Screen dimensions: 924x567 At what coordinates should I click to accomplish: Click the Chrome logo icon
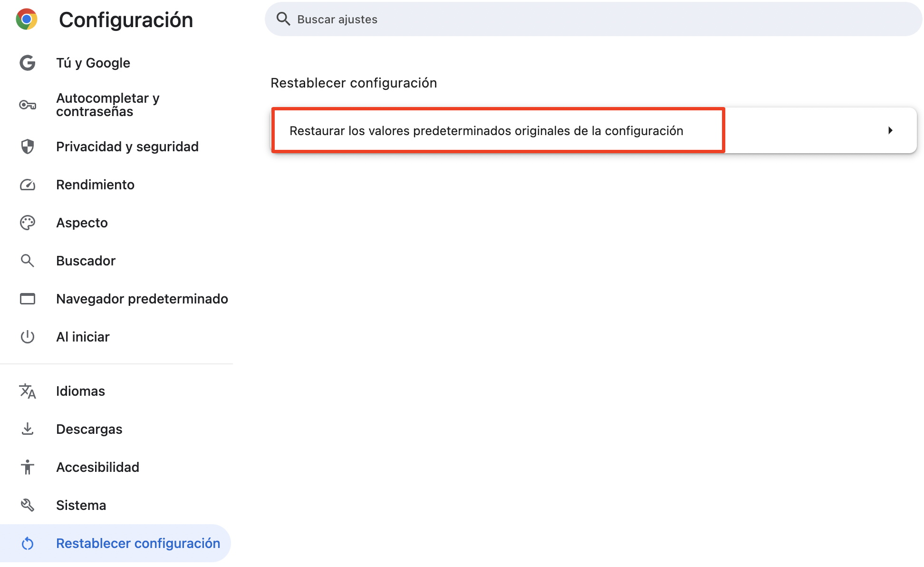[27, 19]
